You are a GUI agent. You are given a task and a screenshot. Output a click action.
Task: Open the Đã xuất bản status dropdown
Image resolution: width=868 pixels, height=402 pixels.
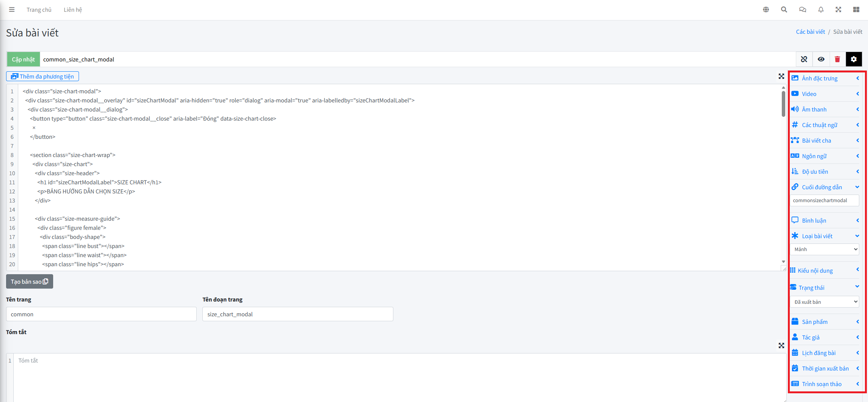click(x=824, y=302)
